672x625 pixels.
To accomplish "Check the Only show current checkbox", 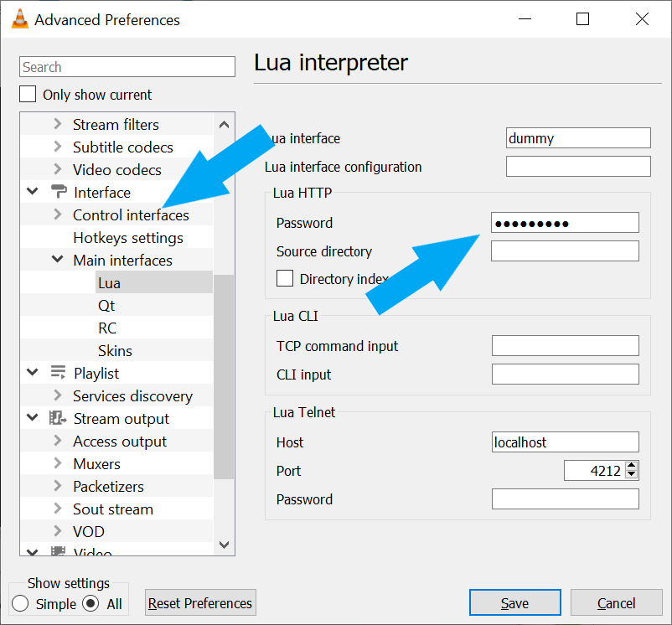I will 28,94.
